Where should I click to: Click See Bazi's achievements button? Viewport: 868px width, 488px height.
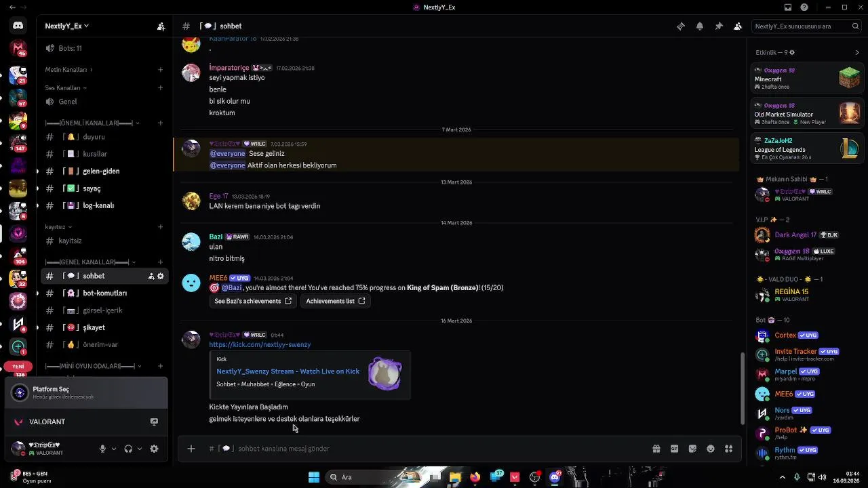pyautogui.click(x=253, y=301)
